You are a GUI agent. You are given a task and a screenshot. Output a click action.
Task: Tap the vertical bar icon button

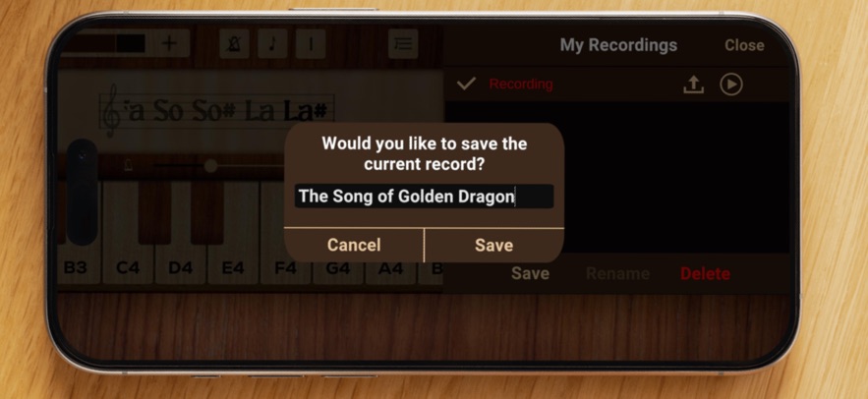pyautogui.click(x=311, y=43)
